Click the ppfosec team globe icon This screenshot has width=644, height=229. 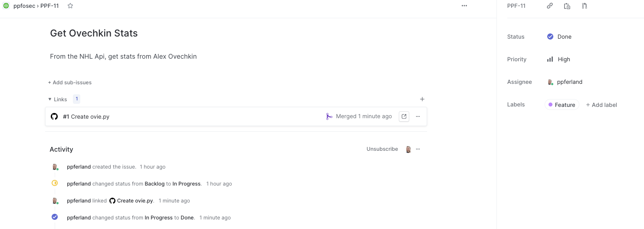tap(6, 6)
